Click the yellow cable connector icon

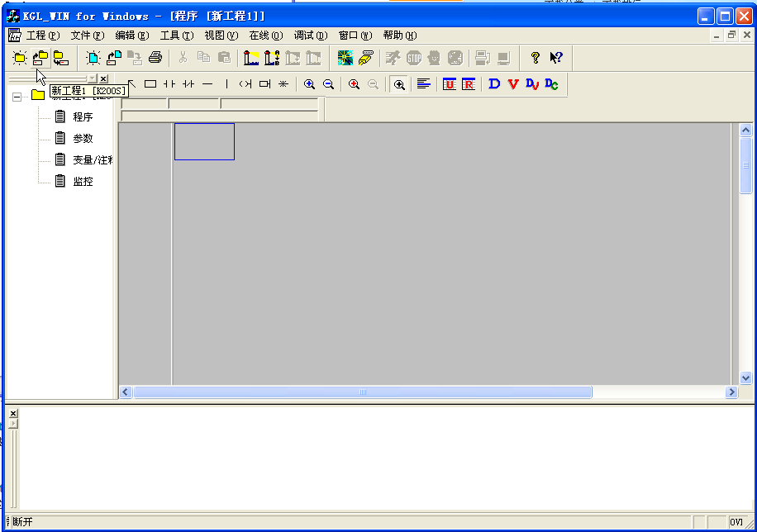[x=366, y=58]
